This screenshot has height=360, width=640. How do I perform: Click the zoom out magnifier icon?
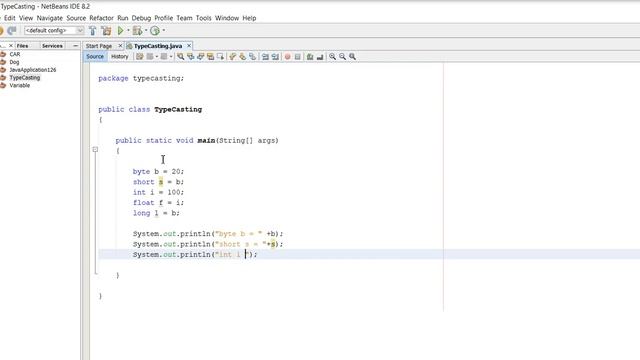point(342,57)
